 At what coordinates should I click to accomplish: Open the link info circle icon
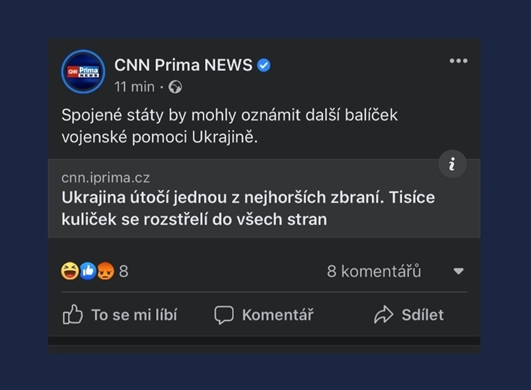[x=452, y=164]
